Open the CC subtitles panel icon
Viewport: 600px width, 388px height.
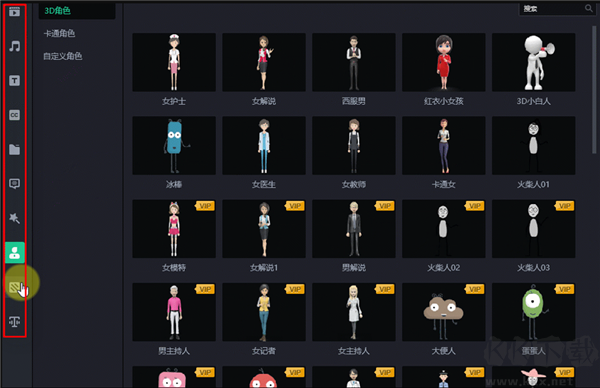pos(15,115)
